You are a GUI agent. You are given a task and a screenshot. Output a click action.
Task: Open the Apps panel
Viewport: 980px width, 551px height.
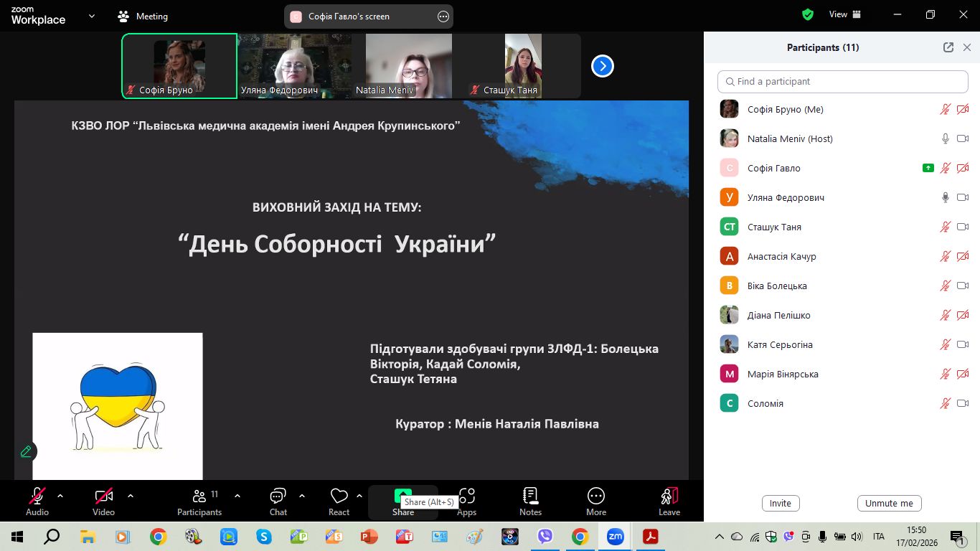pos(467,501)
